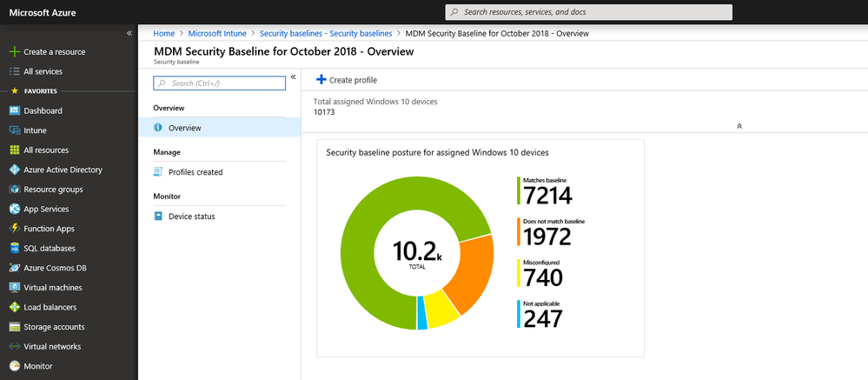Click the Matches baseline 7214 value
868x380 pixels.
547,196
